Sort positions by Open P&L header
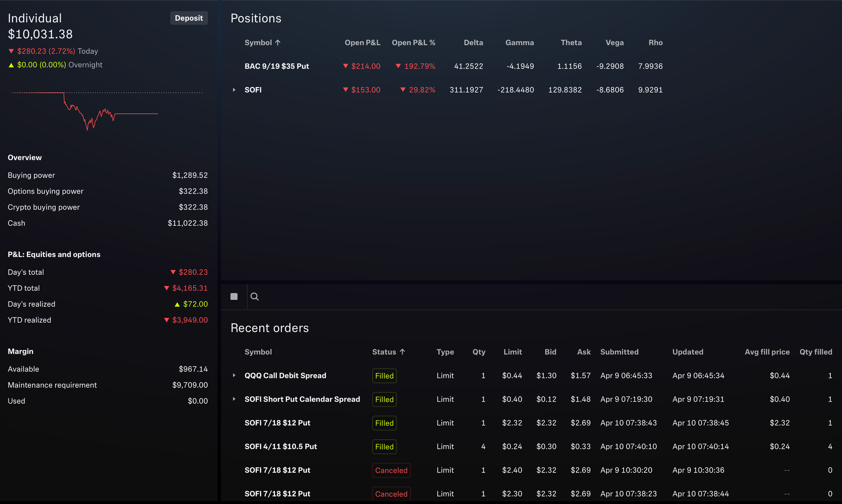This screenshot has width=842, height=504. [x=362, y=43]
